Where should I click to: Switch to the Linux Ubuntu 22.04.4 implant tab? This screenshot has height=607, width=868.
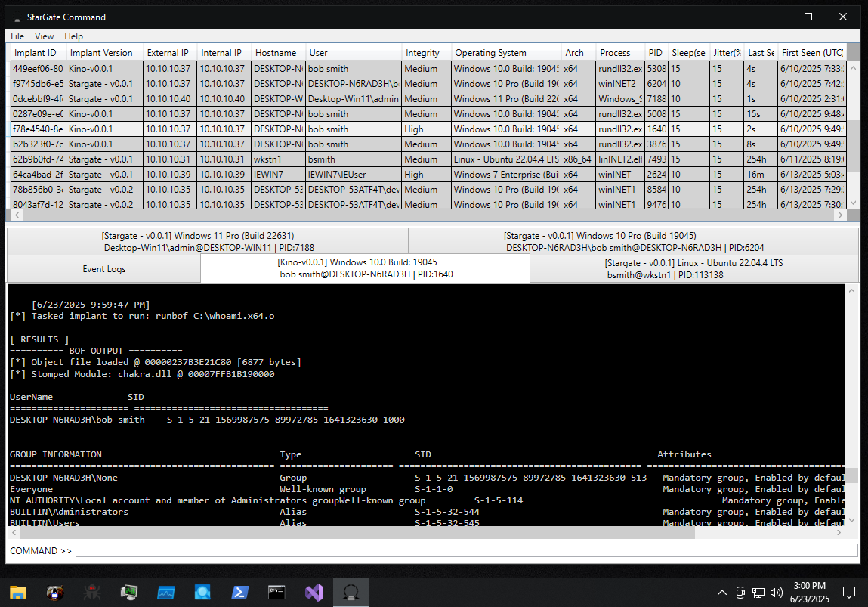(x=694, y=268)
